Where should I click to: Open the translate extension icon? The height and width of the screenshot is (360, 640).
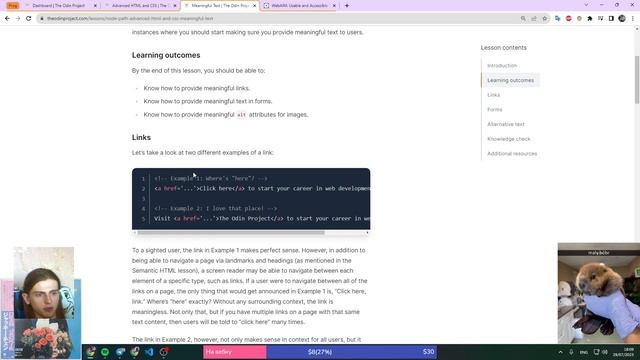558,18
